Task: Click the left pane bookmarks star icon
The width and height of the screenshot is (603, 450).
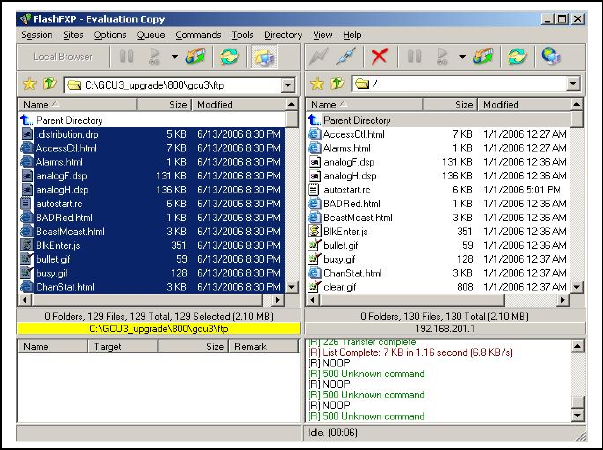Action: click(30, 83)
